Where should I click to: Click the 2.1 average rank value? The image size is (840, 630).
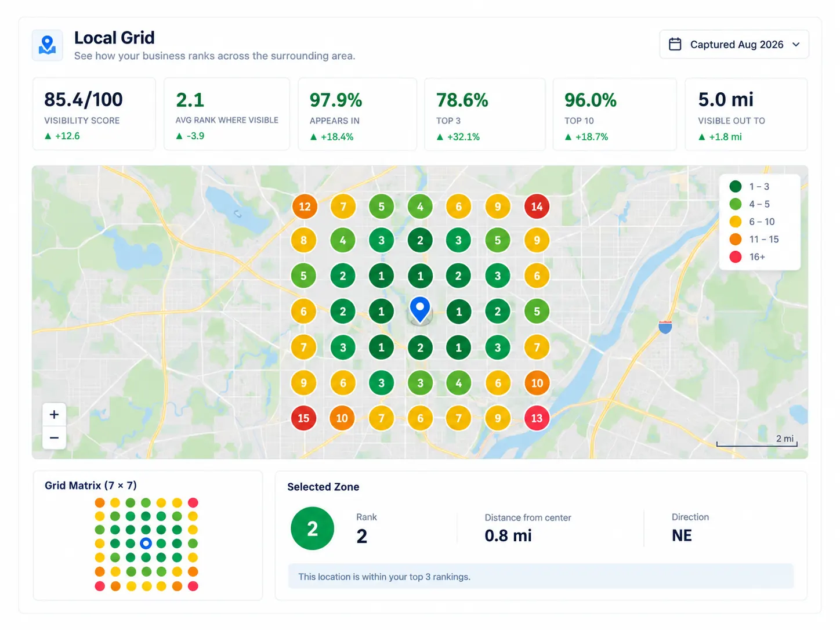(x=190, y=100)
